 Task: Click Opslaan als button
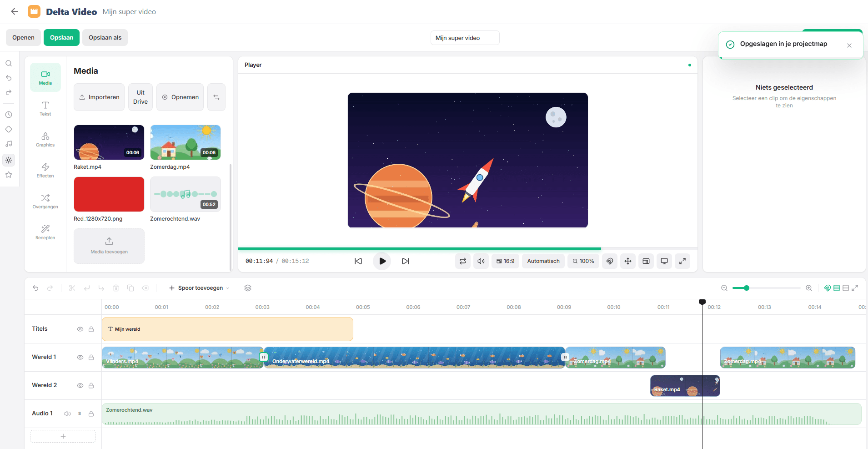click(105, 38)
